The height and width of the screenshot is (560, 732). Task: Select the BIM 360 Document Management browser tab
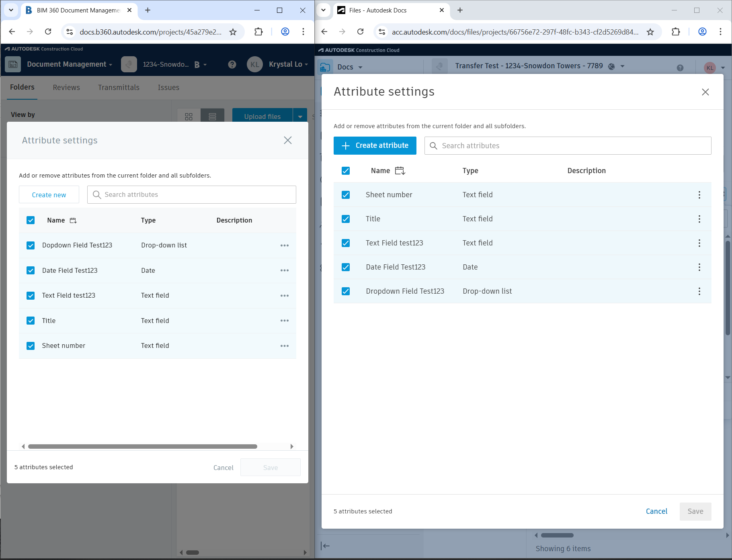(x=78, y=10)
